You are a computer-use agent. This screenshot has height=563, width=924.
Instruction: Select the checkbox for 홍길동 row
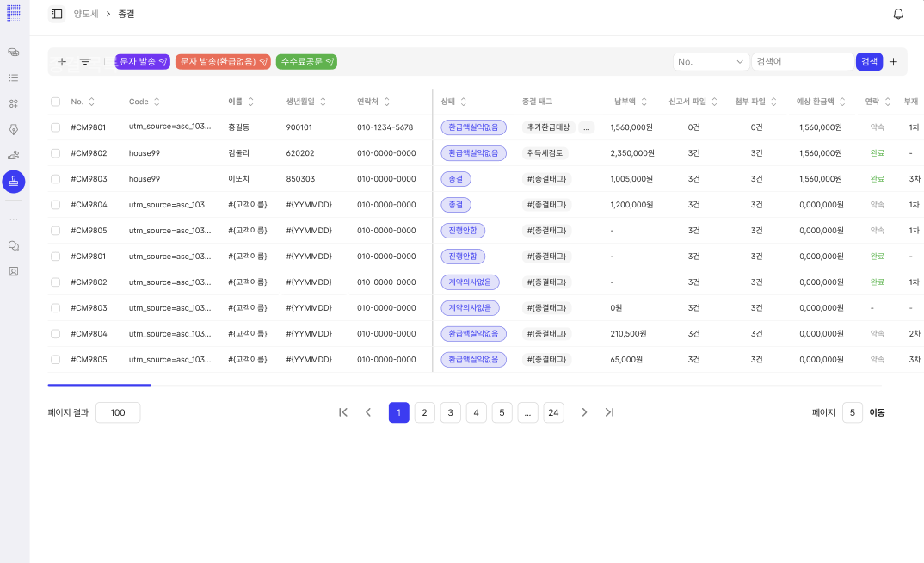point(56,127)
